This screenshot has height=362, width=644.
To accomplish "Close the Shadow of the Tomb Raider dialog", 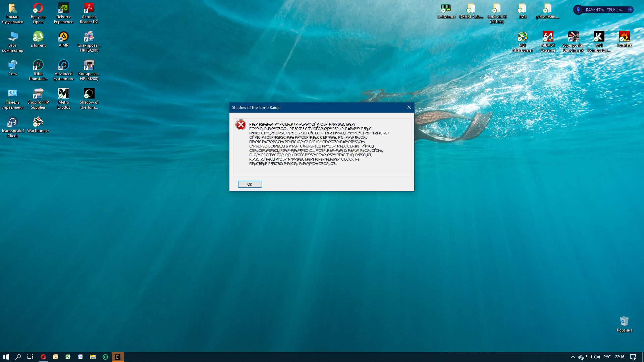I will pyautogui.click(x=409, y=107).
